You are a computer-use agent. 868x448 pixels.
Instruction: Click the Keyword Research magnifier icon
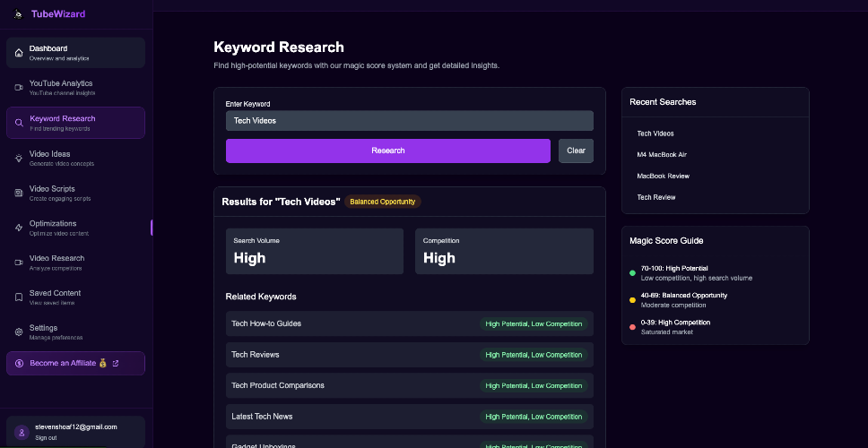pos(19,123)
